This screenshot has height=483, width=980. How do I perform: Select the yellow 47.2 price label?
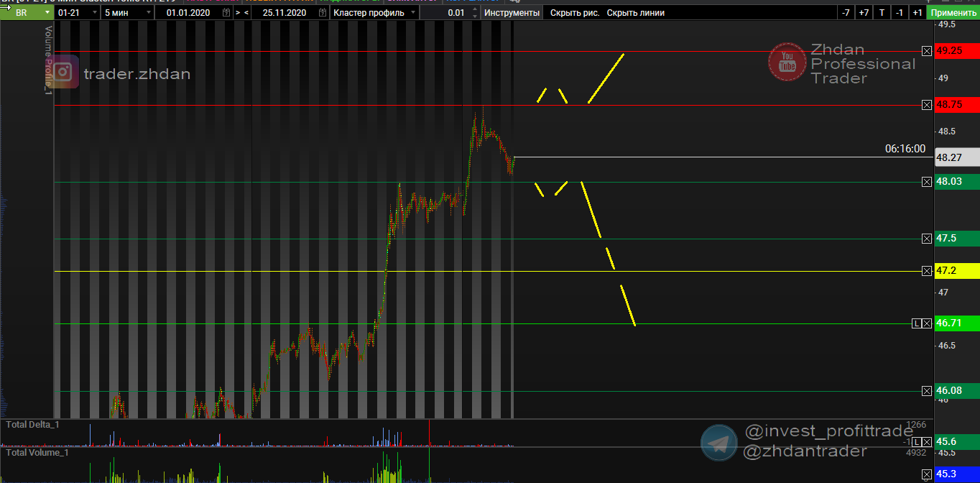[957, 271]
